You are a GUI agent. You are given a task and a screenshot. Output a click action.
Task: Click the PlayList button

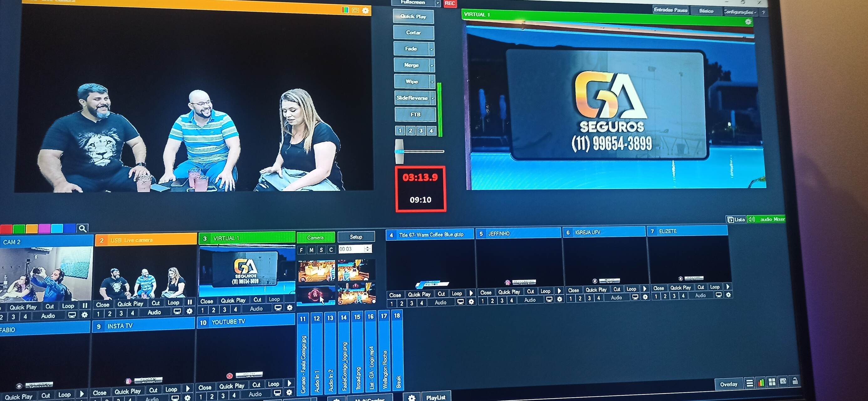pos(436,398)
